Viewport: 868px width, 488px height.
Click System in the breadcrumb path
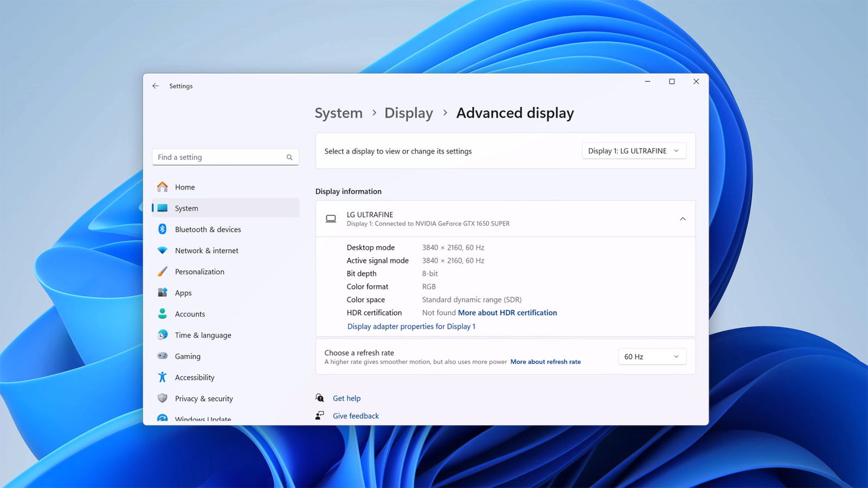point(338,113)
